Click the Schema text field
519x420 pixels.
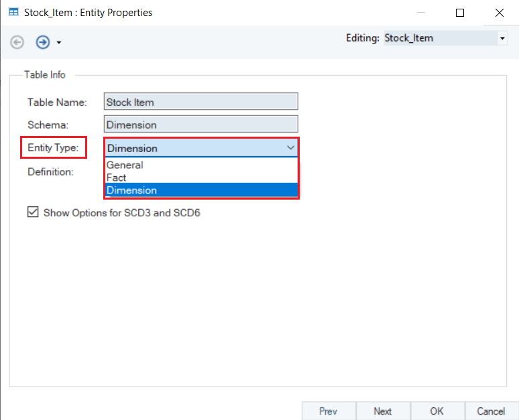point(201,125)
